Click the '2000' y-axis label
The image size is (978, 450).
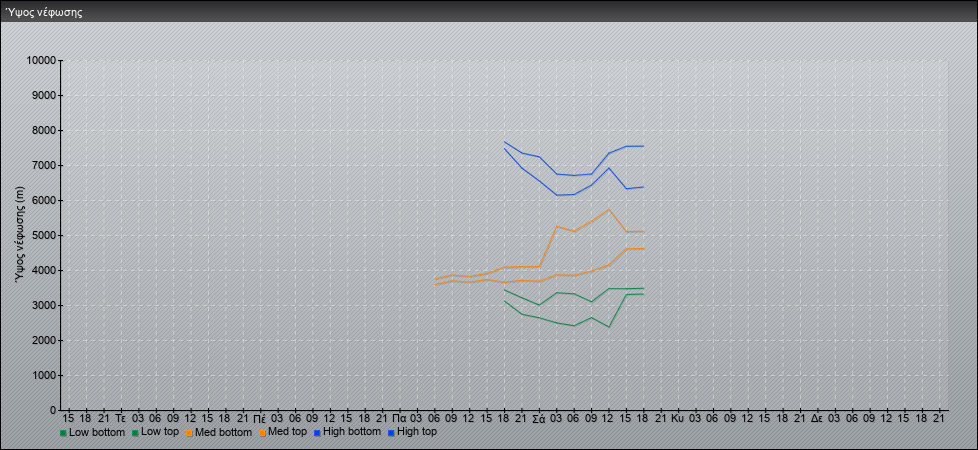[44, 340]
